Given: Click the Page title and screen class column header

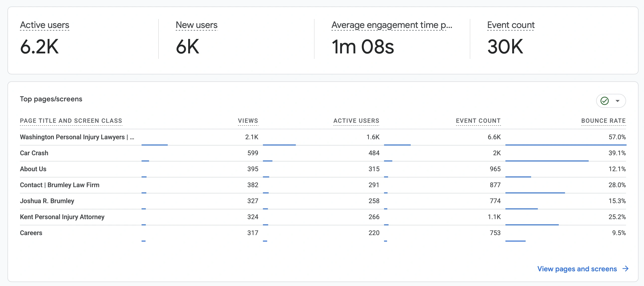Looking at the screenshot, I should coord(71,121).
